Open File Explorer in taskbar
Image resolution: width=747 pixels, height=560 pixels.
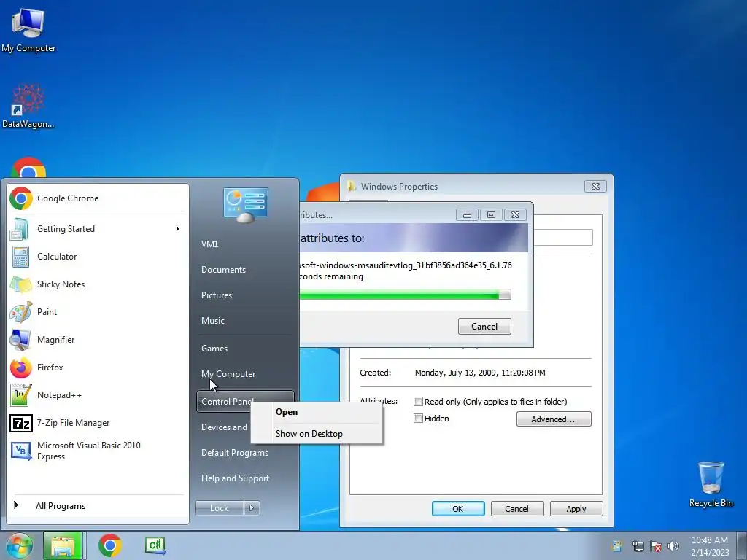(63, 545)
